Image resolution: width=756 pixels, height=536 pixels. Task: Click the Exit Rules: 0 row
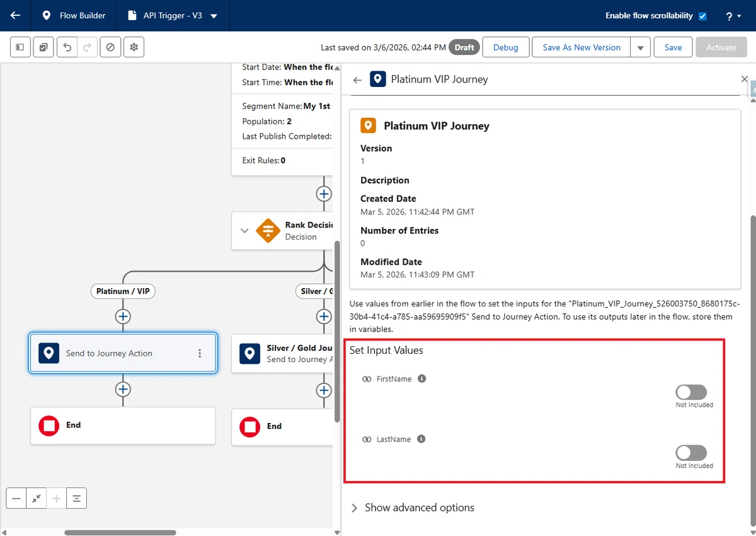pyautogui.click(x=264, y=160)
